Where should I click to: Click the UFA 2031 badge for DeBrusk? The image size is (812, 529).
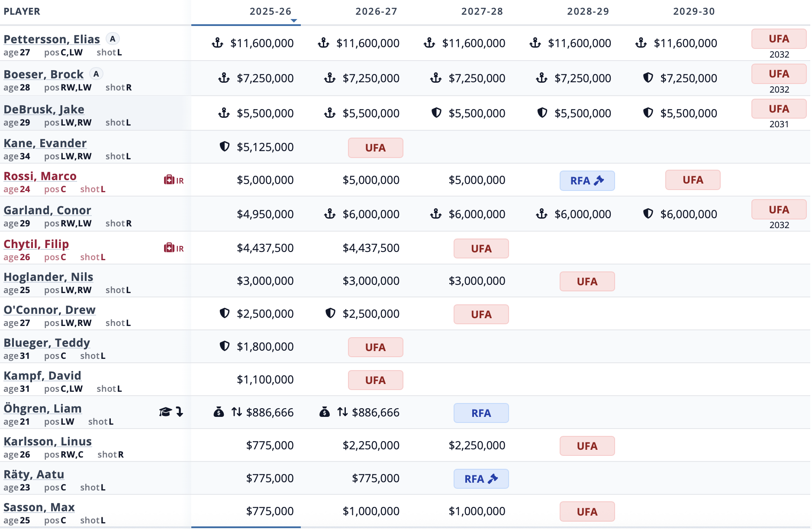pyautogui.click(x=778, y=109)
